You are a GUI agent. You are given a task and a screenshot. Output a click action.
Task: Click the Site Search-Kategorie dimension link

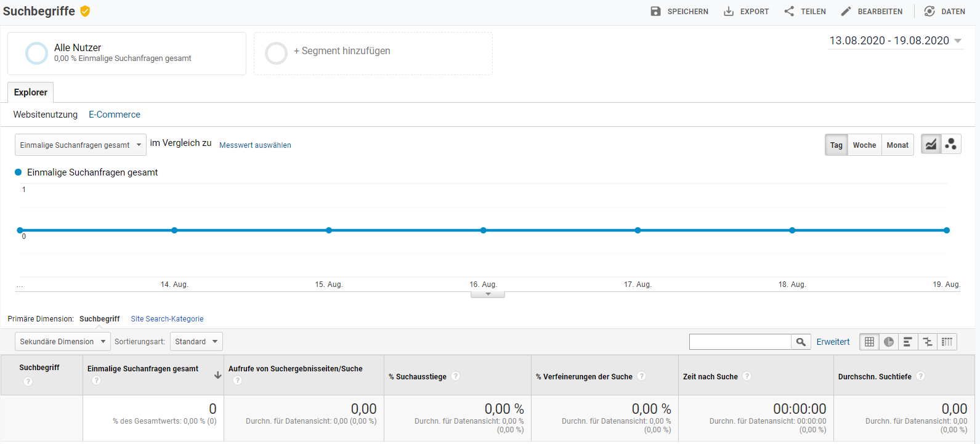tap(167, 319)
